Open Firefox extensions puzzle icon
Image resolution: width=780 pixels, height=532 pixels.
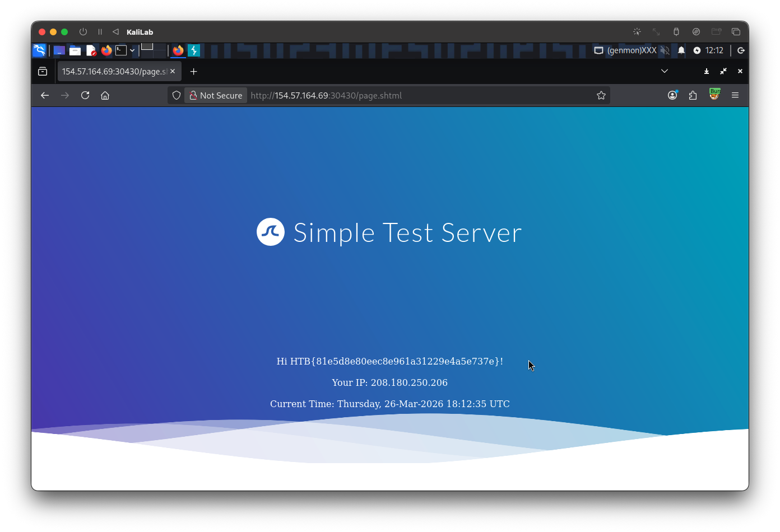(693, 95)
